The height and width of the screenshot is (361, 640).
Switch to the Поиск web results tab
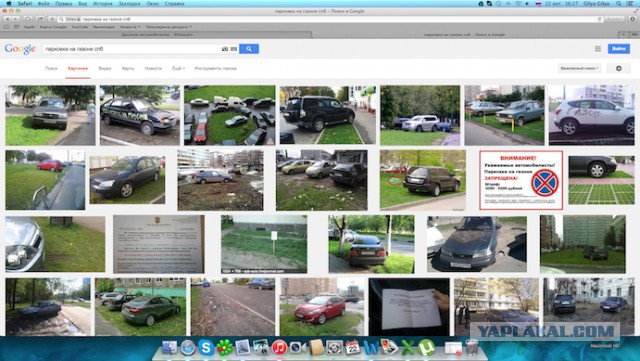pos(51,69)
